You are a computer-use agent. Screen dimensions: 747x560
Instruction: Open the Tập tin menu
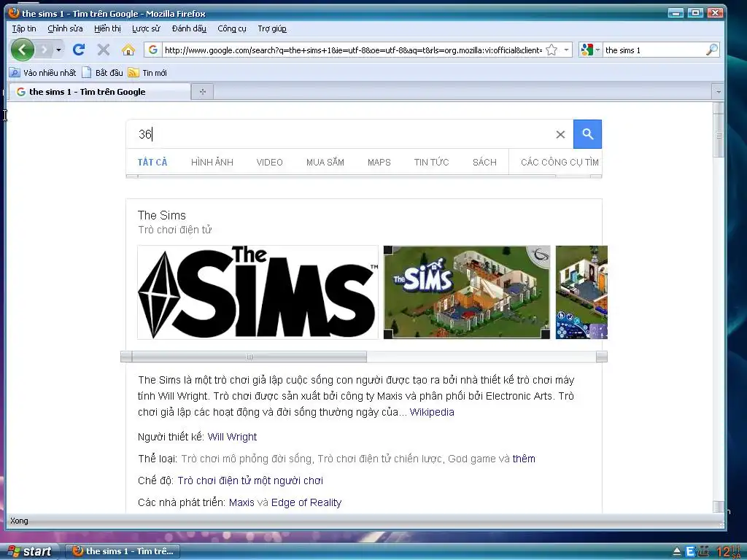point(24,28)
